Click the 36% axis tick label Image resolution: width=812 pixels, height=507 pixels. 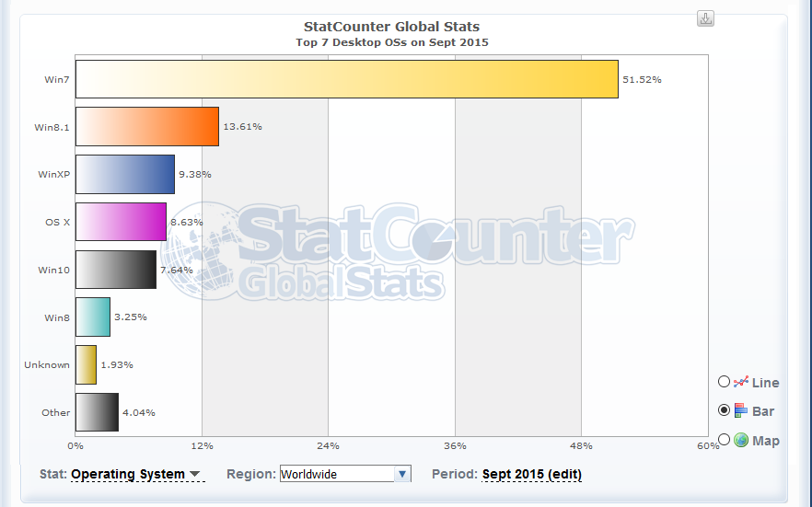click(455, 445)
